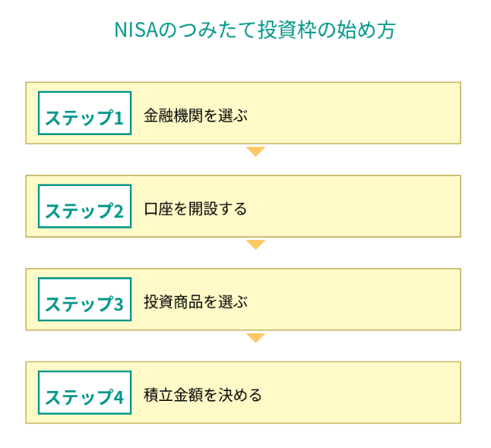Click the 金融機関を選ぶ text
Viewport: 491px width, 448px height.
(196, 115)
